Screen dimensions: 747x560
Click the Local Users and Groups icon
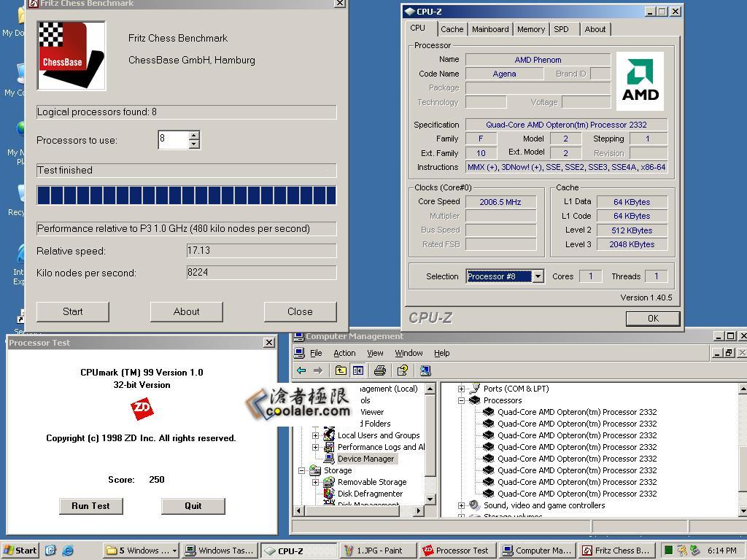(x=329, y=435)
